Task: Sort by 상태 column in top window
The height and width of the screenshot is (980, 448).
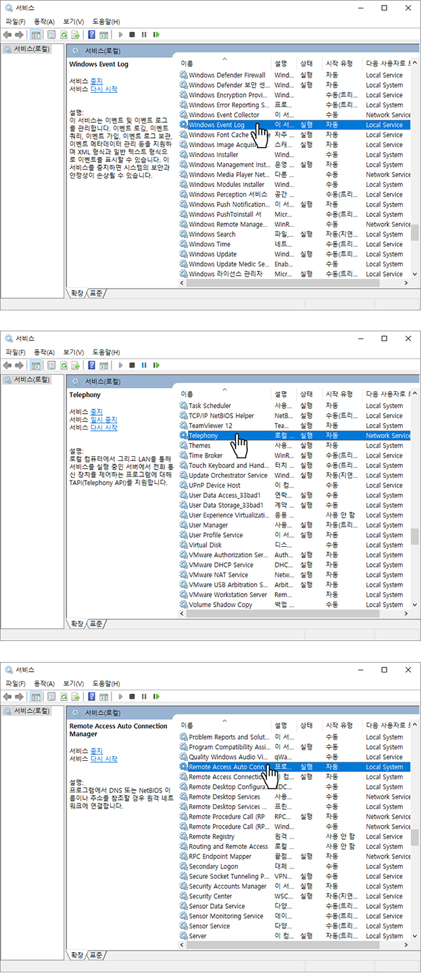Action: pos(306,63)
